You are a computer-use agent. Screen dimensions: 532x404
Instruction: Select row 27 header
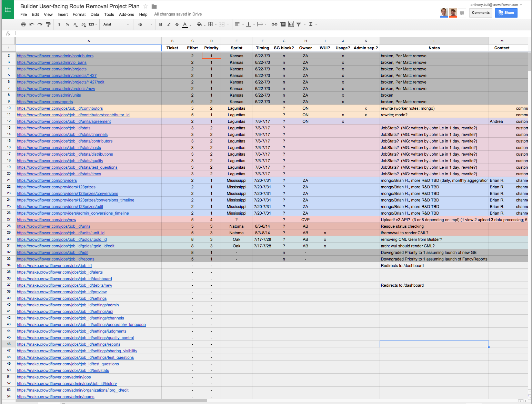(x=9, y=219)
